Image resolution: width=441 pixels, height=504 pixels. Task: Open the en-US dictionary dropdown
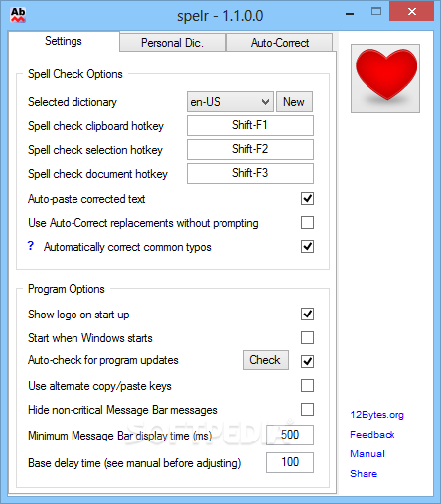(x=230, y=102)
